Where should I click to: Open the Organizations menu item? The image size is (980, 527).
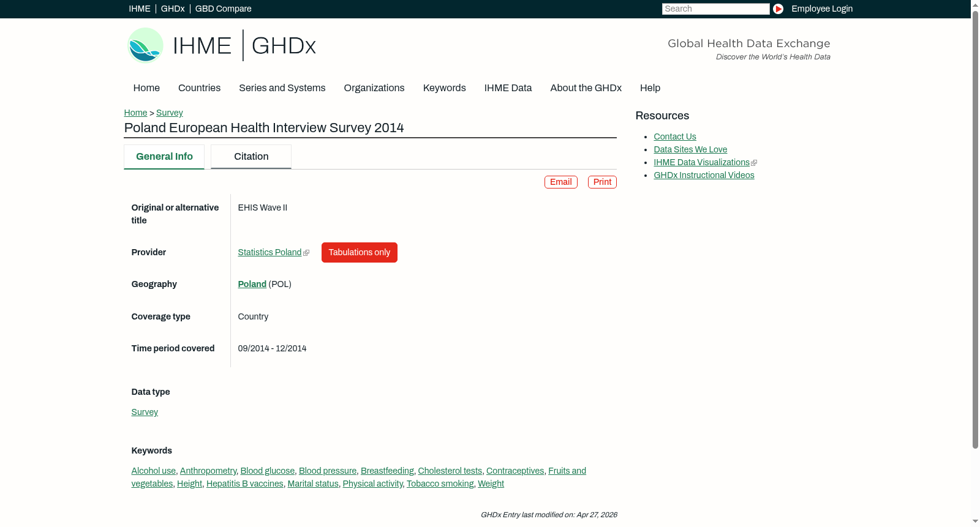pos(374,88)
